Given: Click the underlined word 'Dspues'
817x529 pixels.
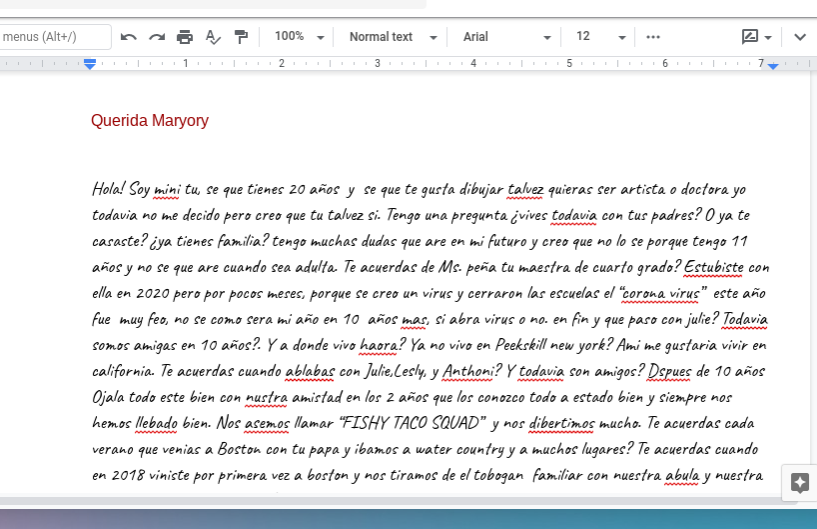Looking at the screenshot, I should point(670,371).
